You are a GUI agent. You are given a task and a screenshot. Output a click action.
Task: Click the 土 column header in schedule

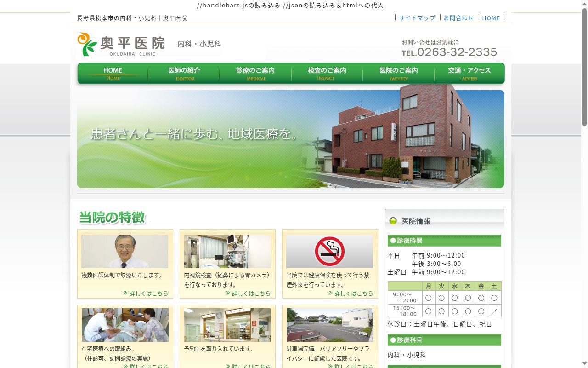(494, 286)
